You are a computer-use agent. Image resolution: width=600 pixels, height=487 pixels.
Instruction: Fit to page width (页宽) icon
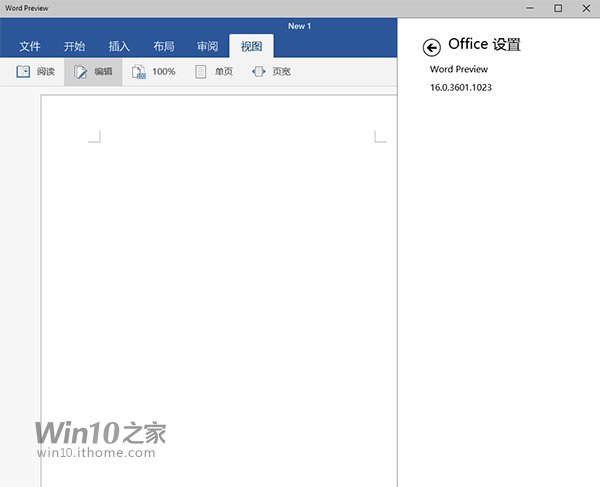[x=259, y=72]
